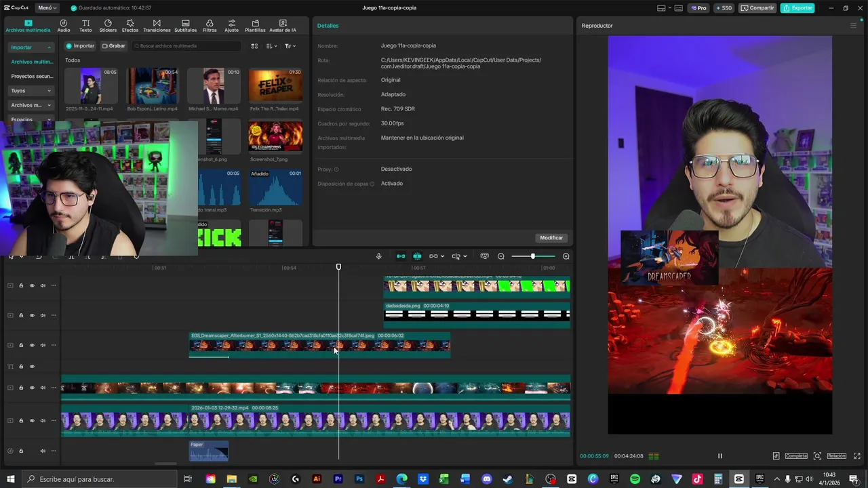Open the options menu of the top track
Screen dimensions: 868x488
pos(54,285)
